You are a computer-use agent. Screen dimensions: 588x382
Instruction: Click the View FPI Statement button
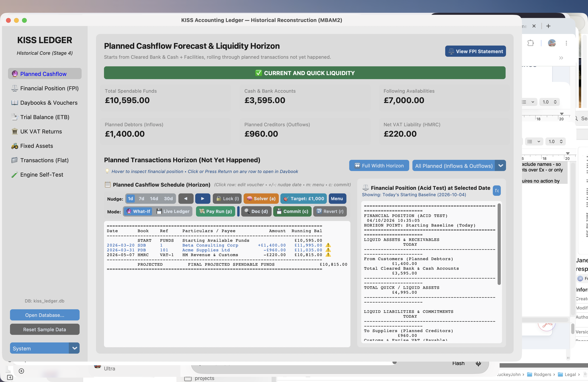tap(475, 51)
